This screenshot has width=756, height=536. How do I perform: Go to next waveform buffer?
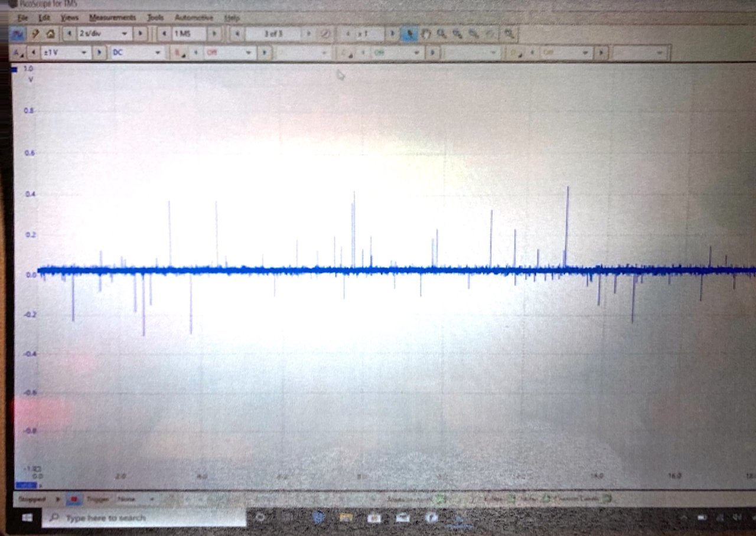[x=309, y=34]
